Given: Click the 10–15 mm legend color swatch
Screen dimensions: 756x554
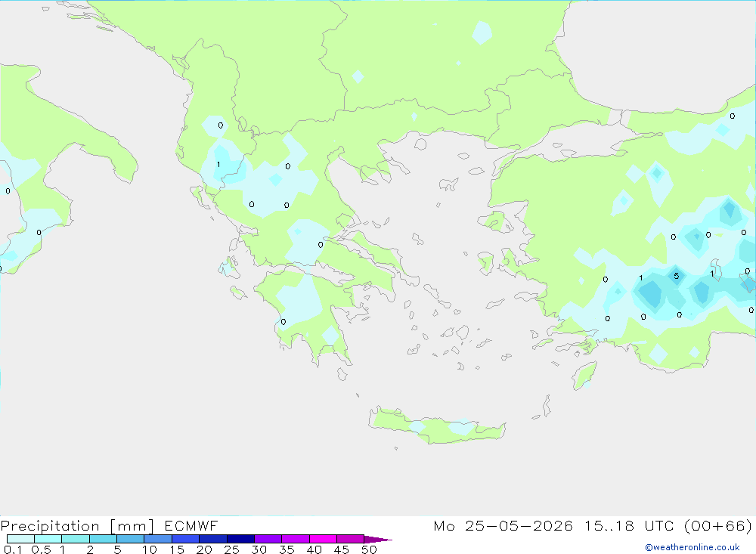Looking at the screenshot, I should 158,539.
